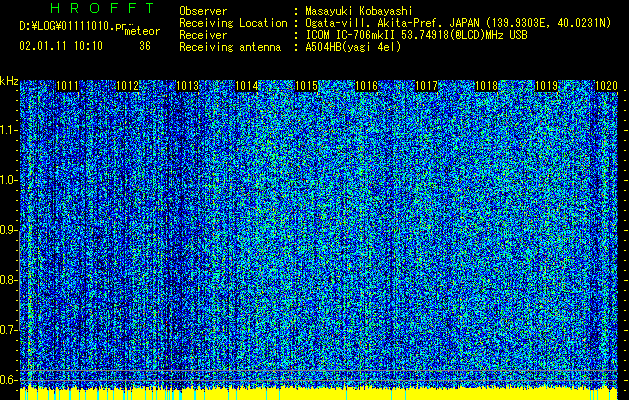The width and height of the screenshot is (629, 400).
Task: Click the 1016 time marker
Action: tap(367, 86)
